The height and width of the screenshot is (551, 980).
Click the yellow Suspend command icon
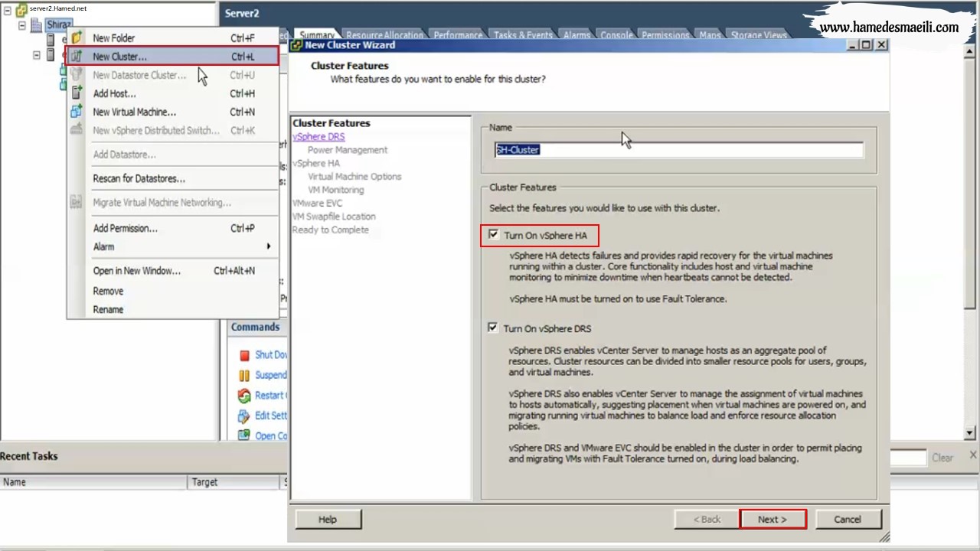tap(244, 375)
